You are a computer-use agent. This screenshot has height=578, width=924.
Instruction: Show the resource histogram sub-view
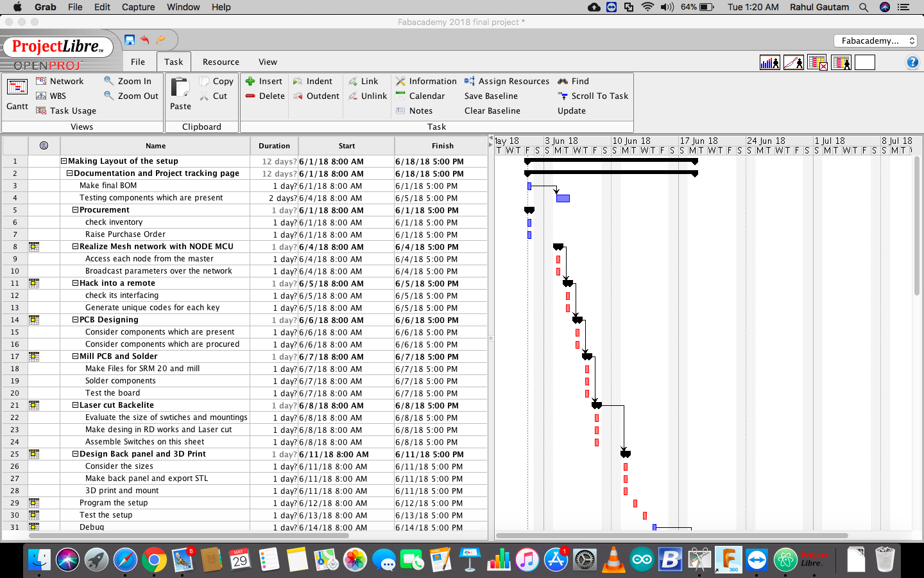click(770, 62)
